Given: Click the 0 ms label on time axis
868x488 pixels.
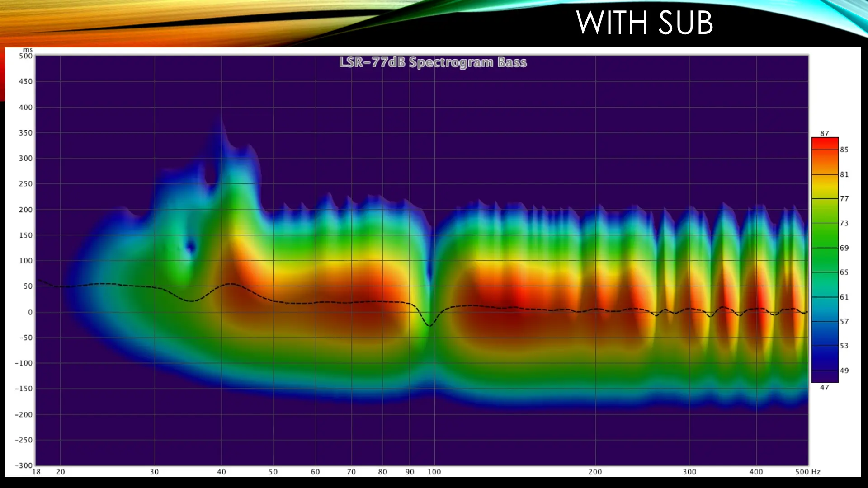Looking at the screenshot, I should (x=30, y=312).
